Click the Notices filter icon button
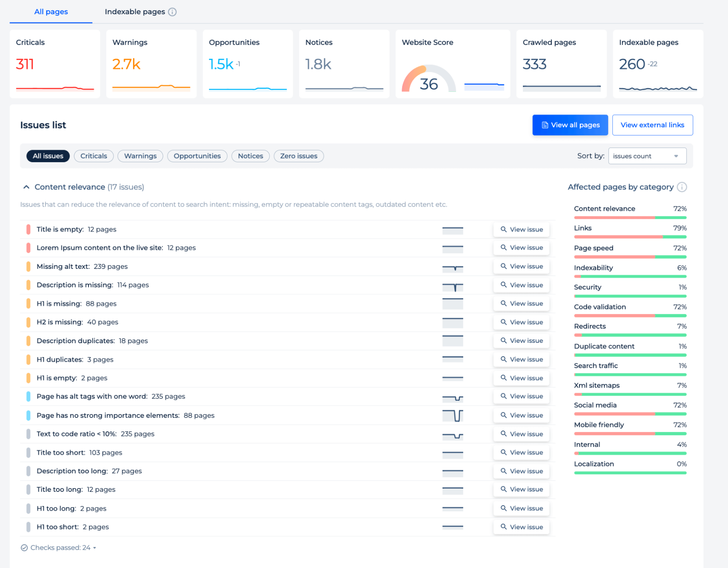728x568 pixels. pyautogui.click(x=250, y=156)
